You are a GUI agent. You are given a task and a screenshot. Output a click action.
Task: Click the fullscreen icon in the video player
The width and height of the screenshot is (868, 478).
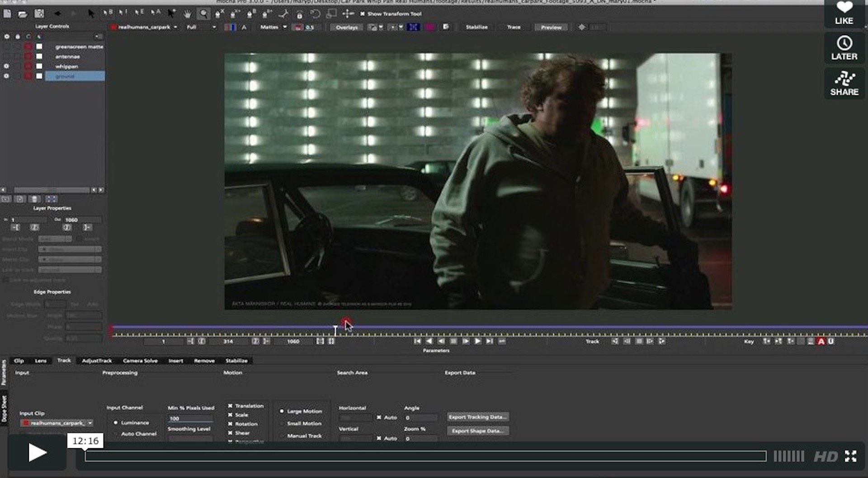pyautogui.click(x=850, y=456)
